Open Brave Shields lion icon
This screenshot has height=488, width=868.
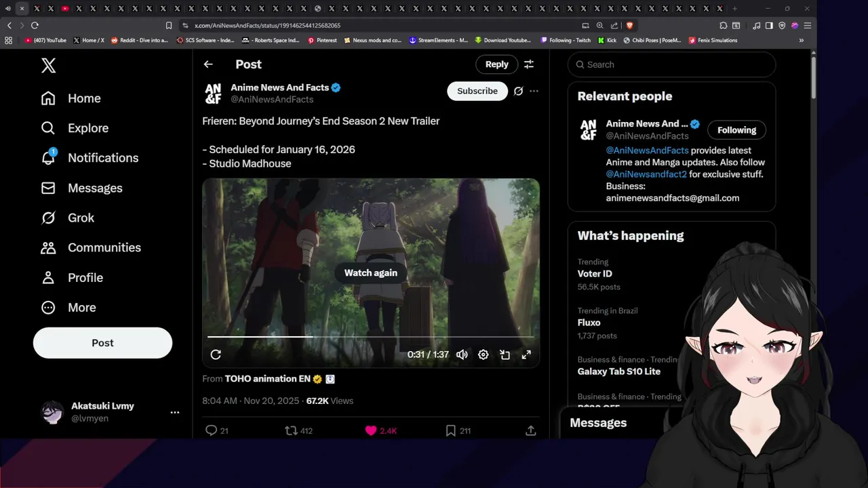pos(629,25)
